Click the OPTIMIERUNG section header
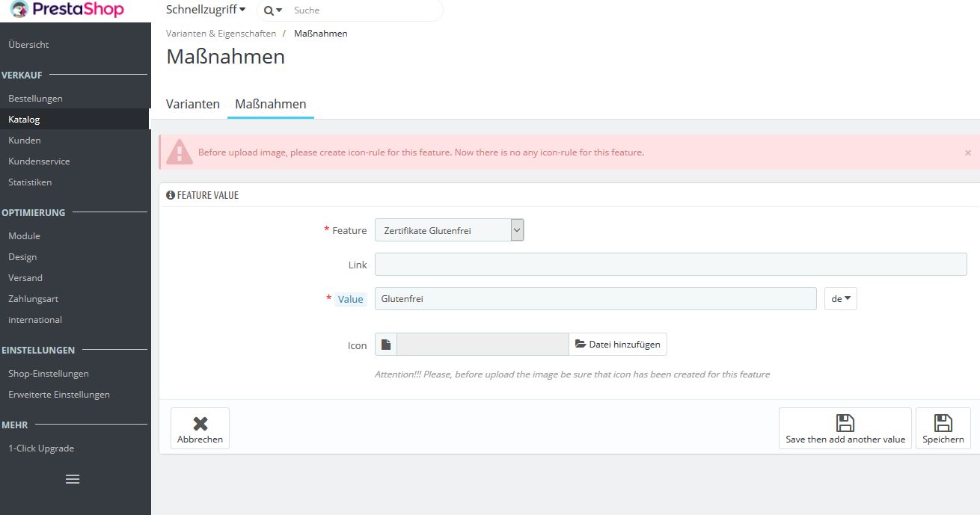 pyautogui.click(x=34, y=212)
